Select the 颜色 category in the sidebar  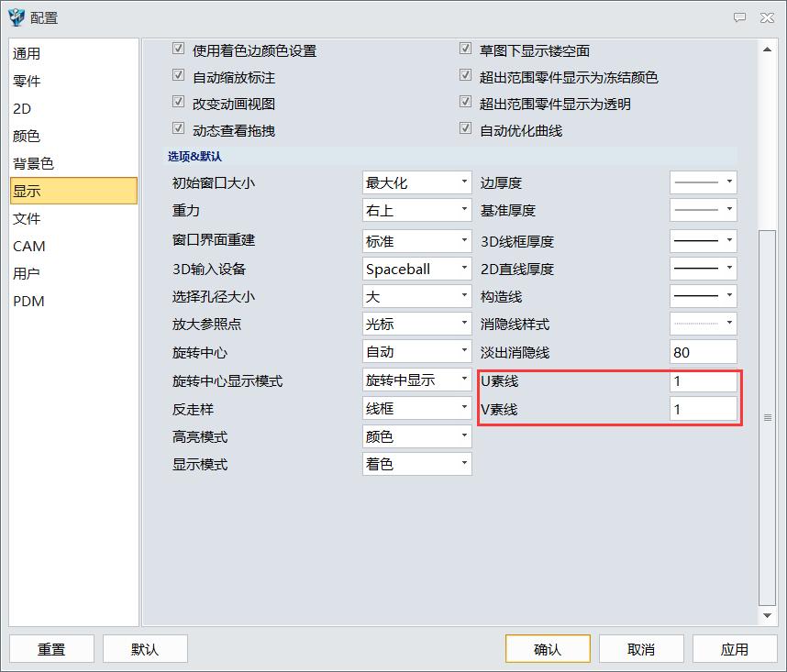click(x=30, y=135)
